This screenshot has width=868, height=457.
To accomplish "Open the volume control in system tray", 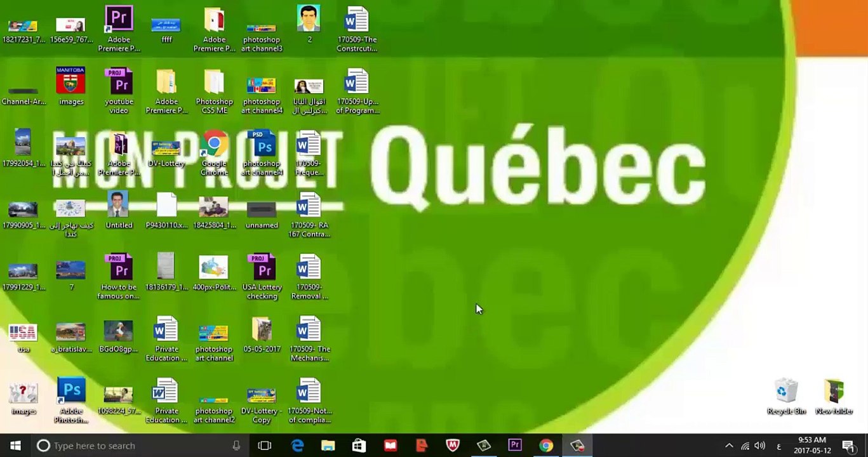I will (759, 446).
